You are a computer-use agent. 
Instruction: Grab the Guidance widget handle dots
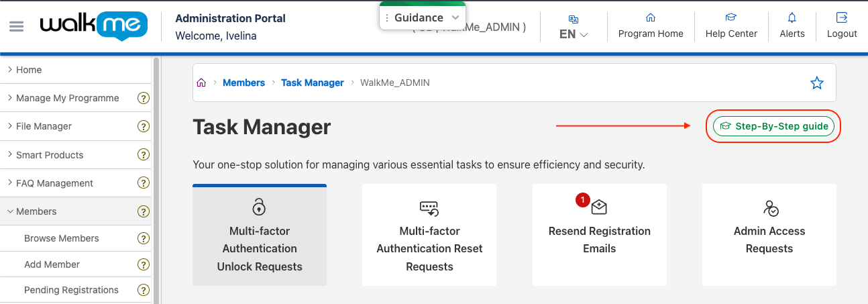387,18
